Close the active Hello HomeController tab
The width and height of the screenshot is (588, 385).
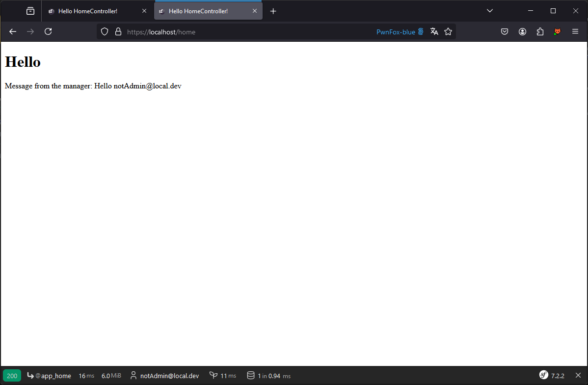point(255,11)
